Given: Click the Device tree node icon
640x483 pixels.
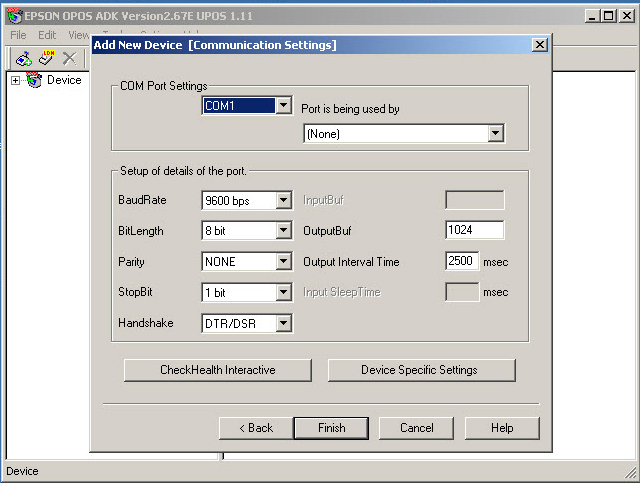Looking at the screenshot, I should point(34,80).
